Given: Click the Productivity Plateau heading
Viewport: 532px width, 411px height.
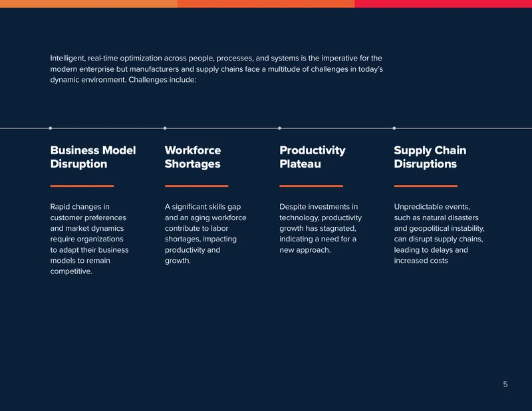Looking at the screenshot, I should pyautogui.click(x=312, y=157).
